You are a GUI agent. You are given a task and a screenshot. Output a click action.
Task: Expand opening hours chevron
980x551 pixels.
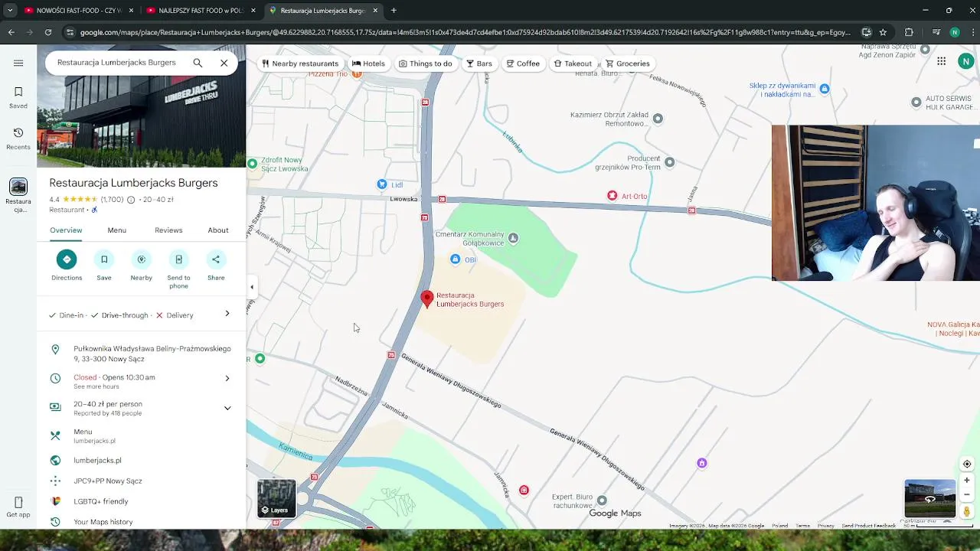click(227, 378)
